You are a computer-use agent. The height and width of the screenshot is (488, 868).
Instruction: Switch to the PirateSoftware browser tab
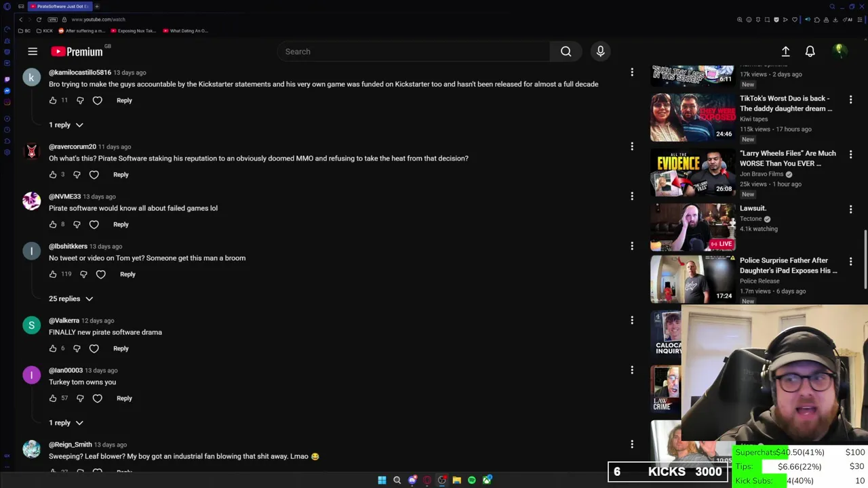(60, 6)
